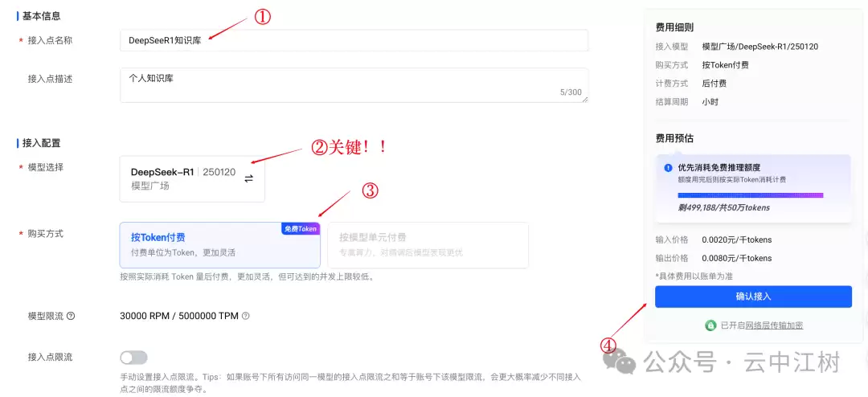Select 按Token付费 purchase option
The width and height of the screenshot is (868, 397).
pos(219,245)
